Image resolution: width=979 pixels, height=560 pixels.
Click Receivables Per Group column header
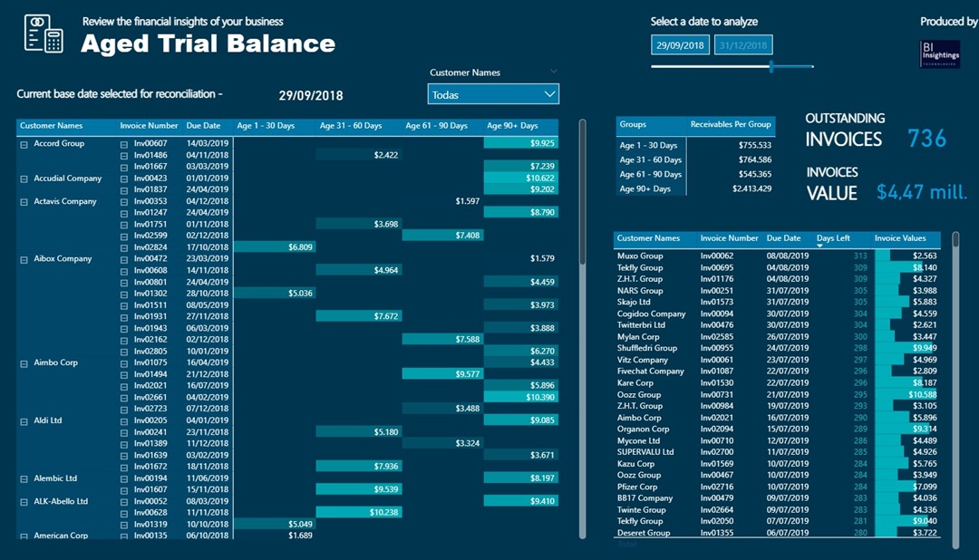coord(731,124)
